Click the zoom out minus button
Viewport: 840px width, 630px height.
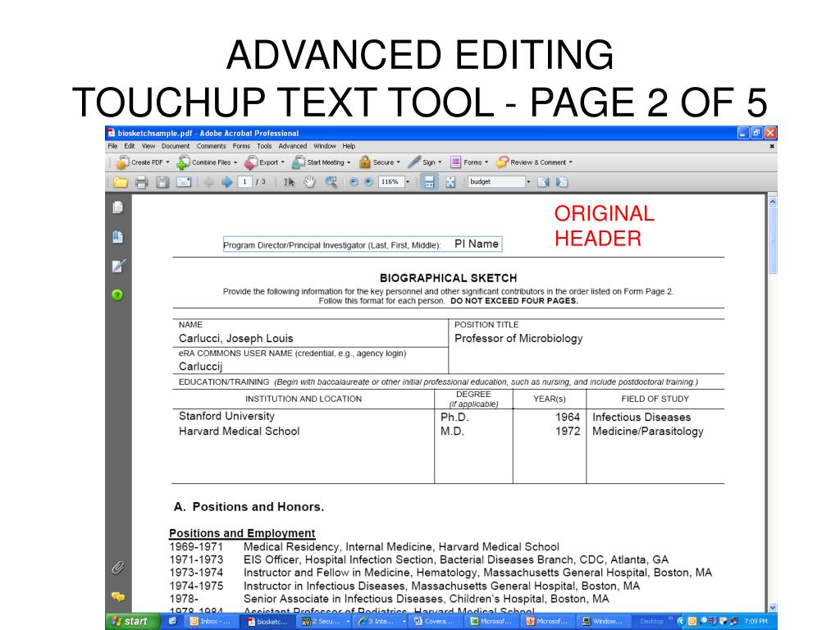(354, 182)
